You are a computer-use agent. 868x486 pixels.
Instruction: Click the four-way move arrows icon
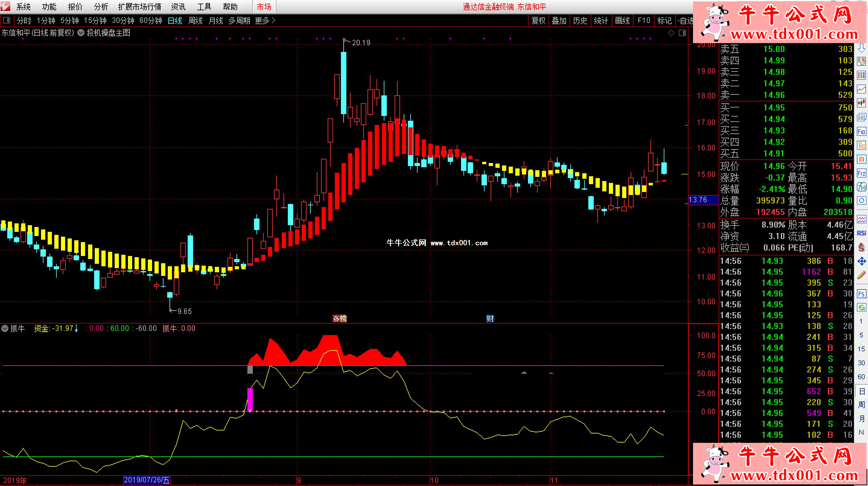point(861,261)
